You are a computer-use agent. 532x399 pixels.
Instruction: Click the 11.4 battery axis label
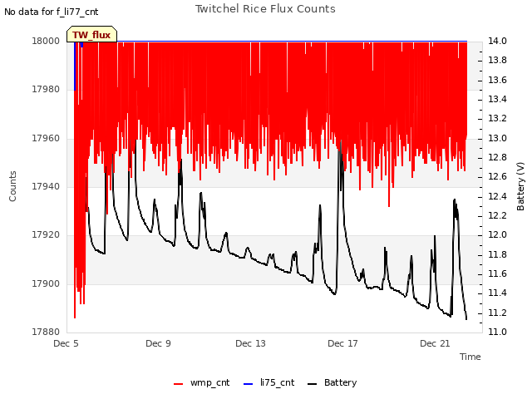pos(497,293)
